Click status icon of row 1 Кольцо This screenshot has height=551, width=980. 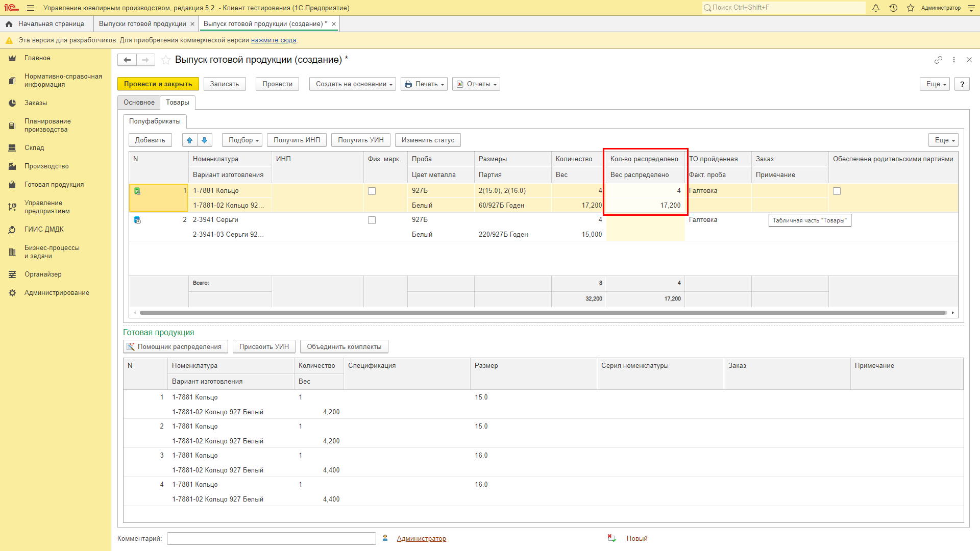[x=137, y=191]
